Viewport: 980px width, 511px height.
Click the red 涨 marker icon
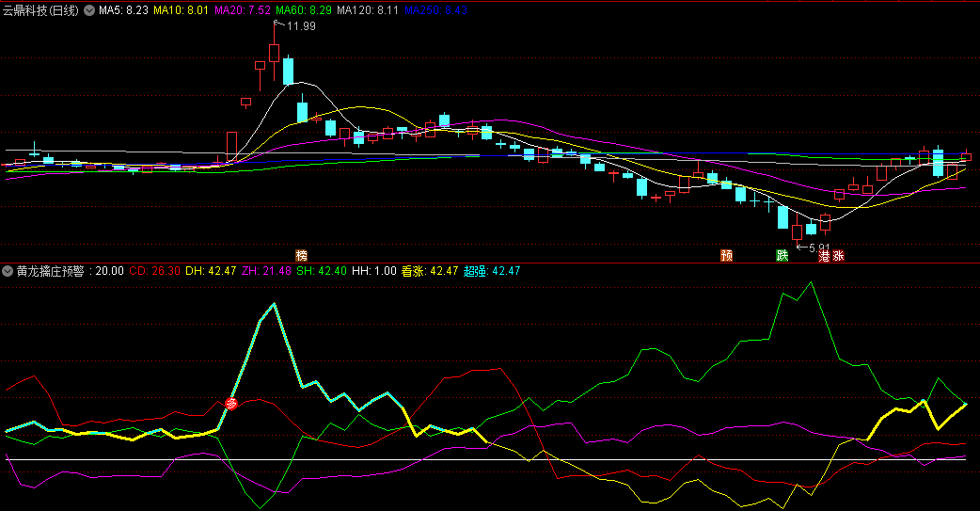pos(838,256)
